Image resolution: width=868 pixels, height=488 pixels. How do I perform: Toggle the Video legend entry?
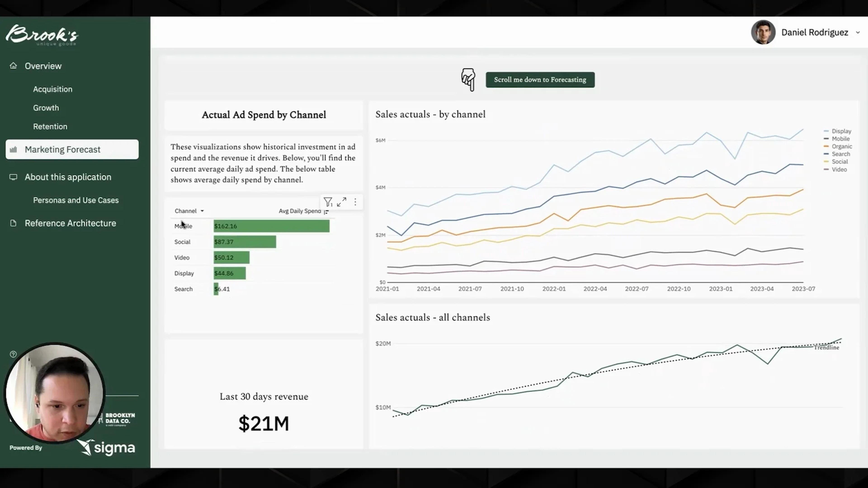tap(835, 169)
